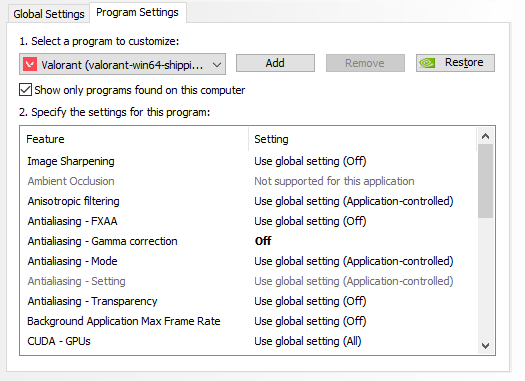Select the Antialiasing - FXAA feature
This screenshot has width=525, height=381.
(72, 221)
